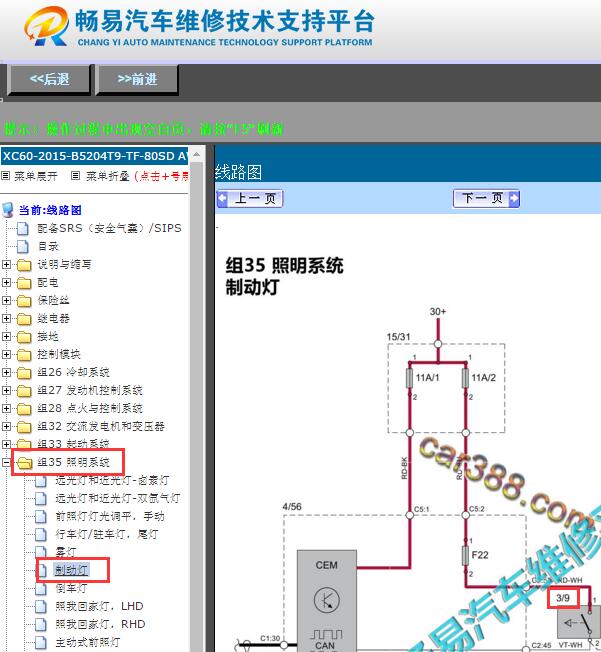
Task: Open 前照灯灯光调平，手动 diagram
Action: (110, 516)
